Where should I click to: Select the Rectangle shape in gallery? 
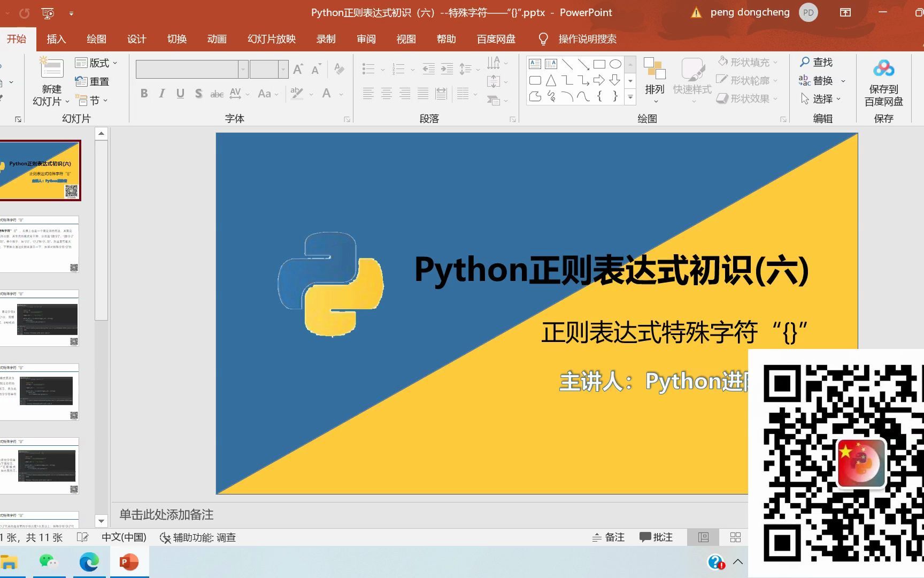pyautogui.click(x=599, y=64)
